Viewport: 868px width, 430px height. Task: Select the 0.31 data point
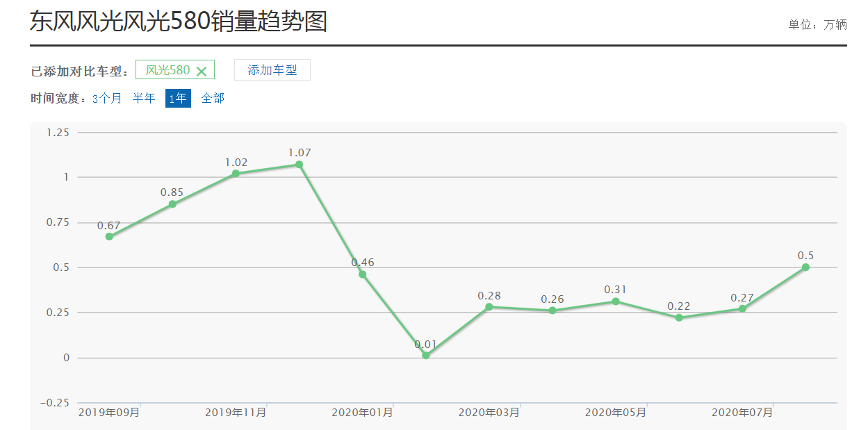point(616,301)
